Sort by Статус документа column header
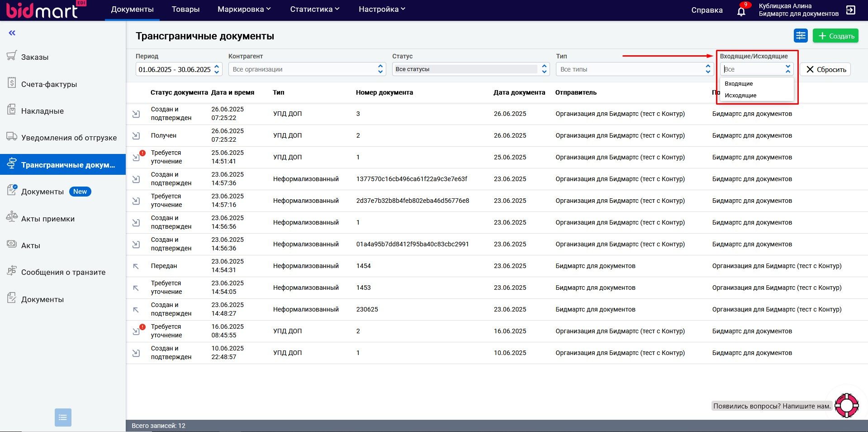 [179, 92]
